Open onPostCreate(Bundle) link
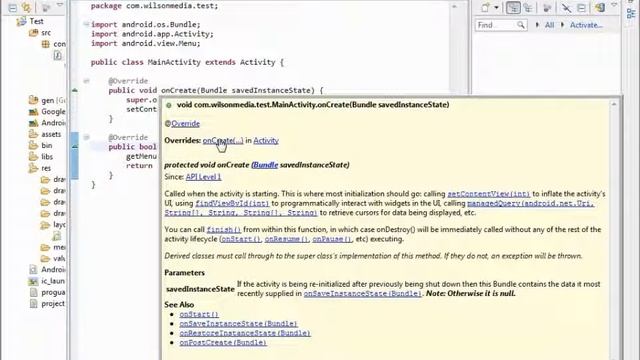Viewport: 640px width, 360px height. [223, 342]
